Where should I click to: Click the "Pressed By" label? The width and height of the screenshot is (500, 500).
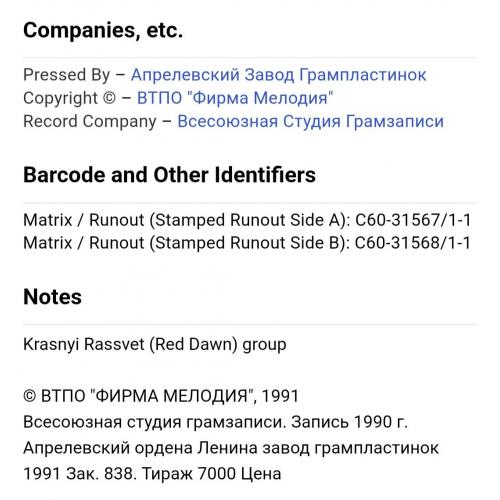pyautogui.click(x=66, y=75)
